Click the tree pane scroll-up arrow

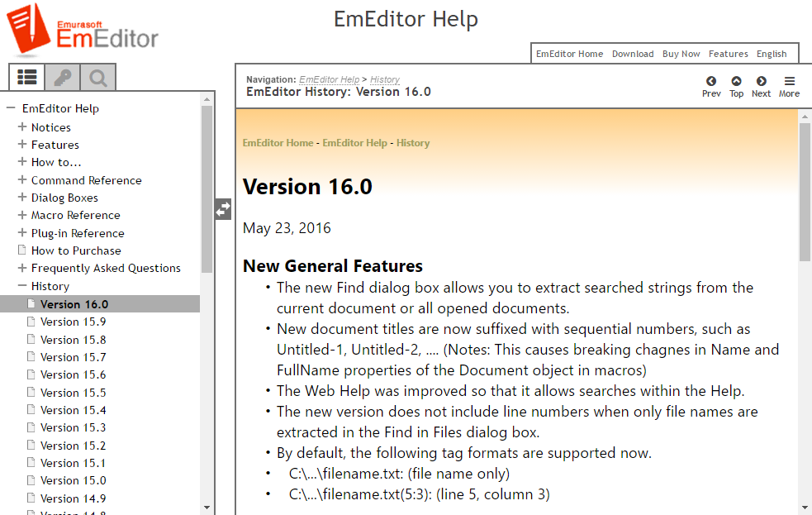coord(207,98)
